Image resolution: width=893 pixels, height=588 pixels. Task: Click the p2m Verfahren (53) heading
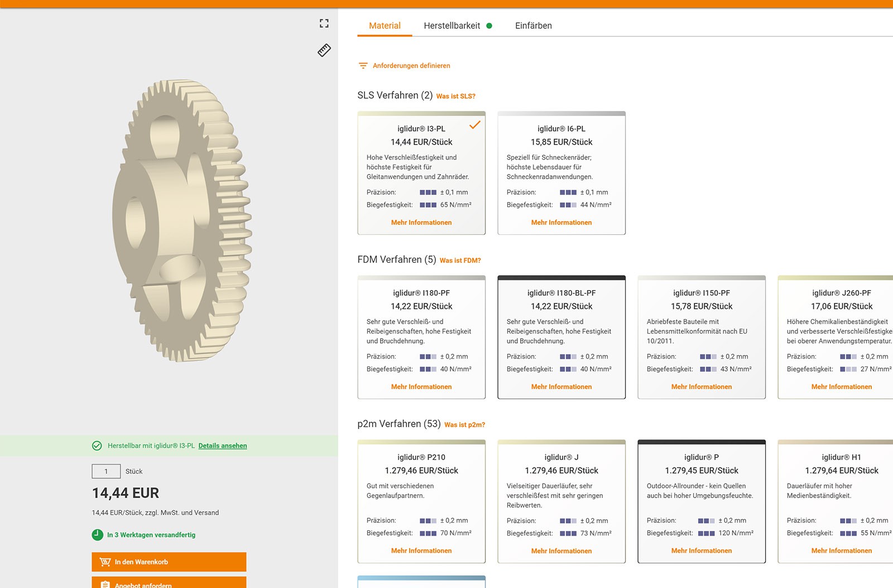pos(399,424)
